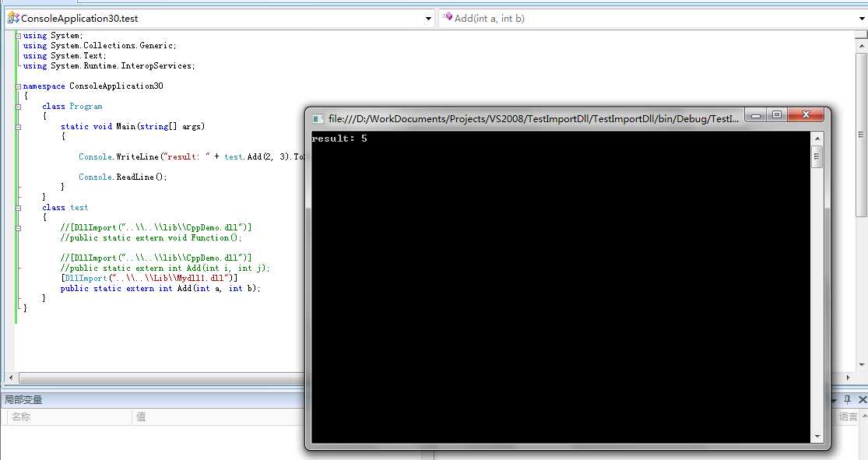
Task: Open the ConsoleApplication30.test class dropdown
Action: [428, 18]
